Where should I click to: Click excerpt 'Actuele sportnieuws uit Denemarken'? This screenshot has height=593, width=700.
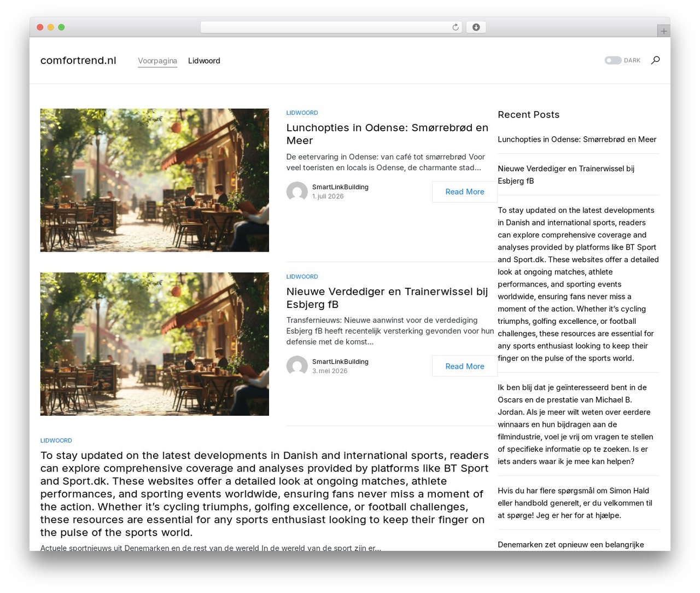(x=211, y=547)
